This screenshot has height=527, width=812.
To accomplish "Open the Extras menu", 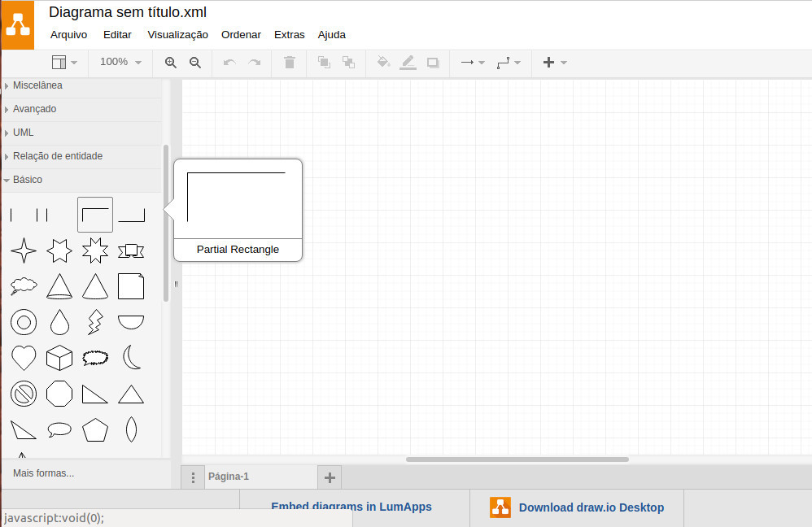I will click(289, 35).
